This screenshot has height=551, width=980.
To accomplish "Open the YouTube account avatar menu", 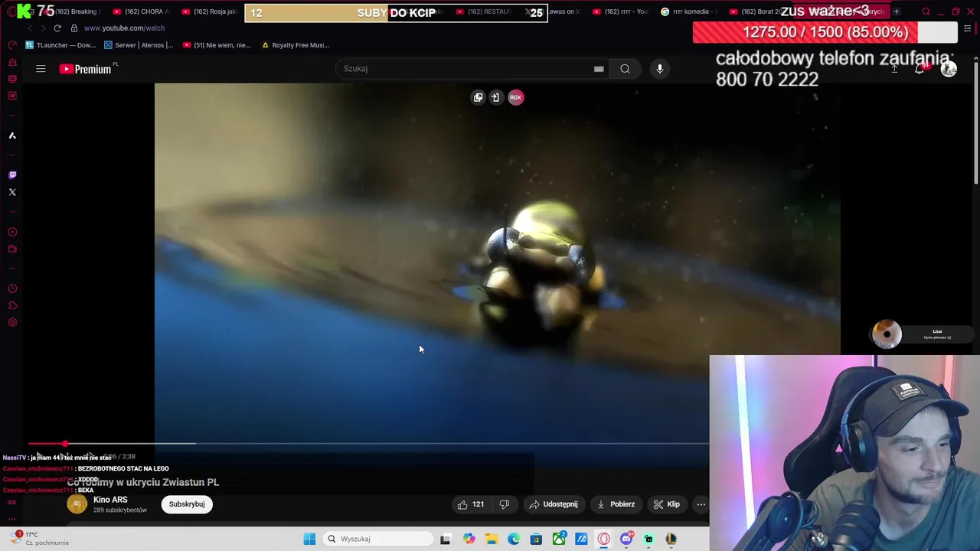I will pos(949,69).
